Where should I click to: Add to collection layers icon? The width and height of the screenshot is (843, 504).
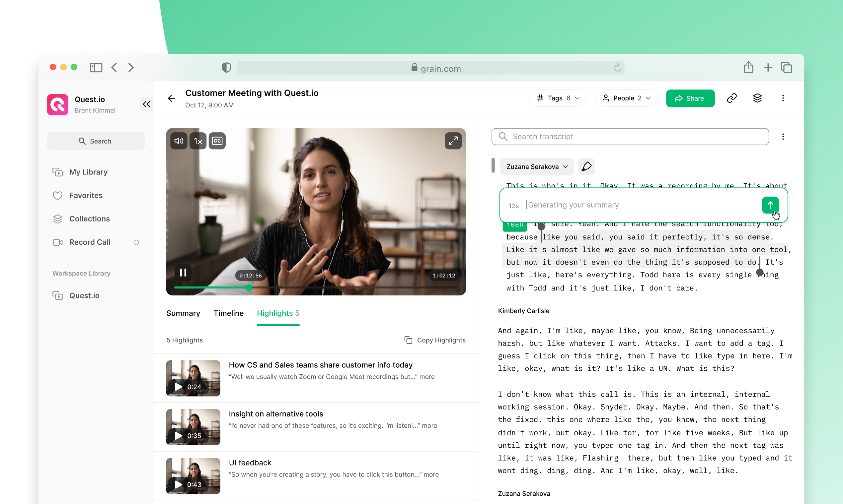[757, 98]
